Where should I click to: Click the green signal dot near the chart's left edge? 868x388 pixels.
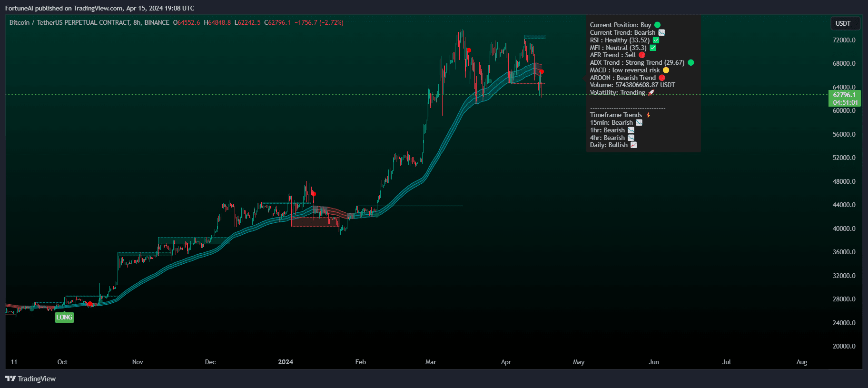pyautogui.click(x=32, y=308)
